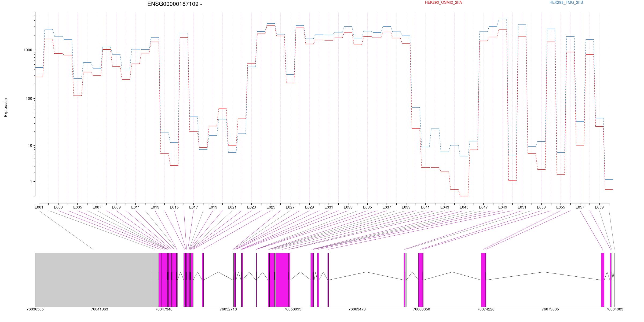Click exon label E013
The width and height of the screenshot is (644, 322).
point(155,207)
